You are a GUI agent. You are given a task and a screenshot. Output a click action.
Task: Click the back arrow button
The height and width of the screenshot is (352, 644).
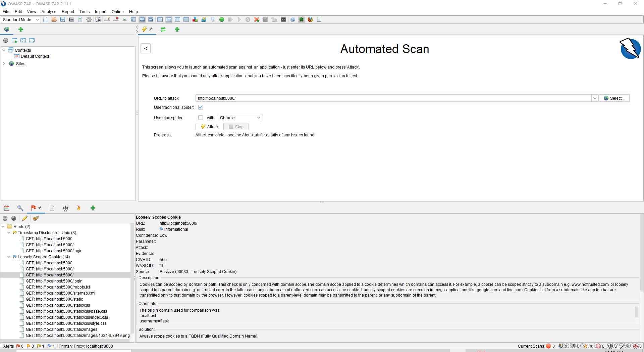(x=146, y=48)
